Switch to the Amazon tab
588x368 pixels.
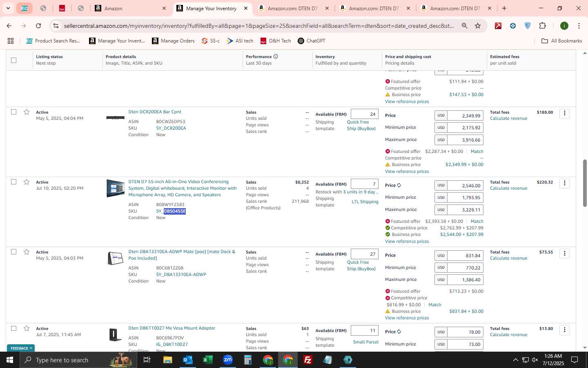131,8
